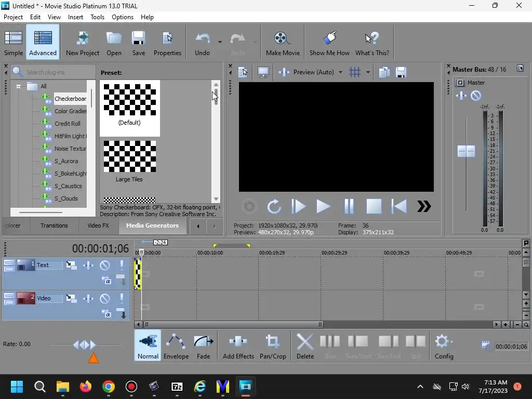Switch to the Video FX tab
The width and height of the screenshot is (532, 399).
point(98,225)
